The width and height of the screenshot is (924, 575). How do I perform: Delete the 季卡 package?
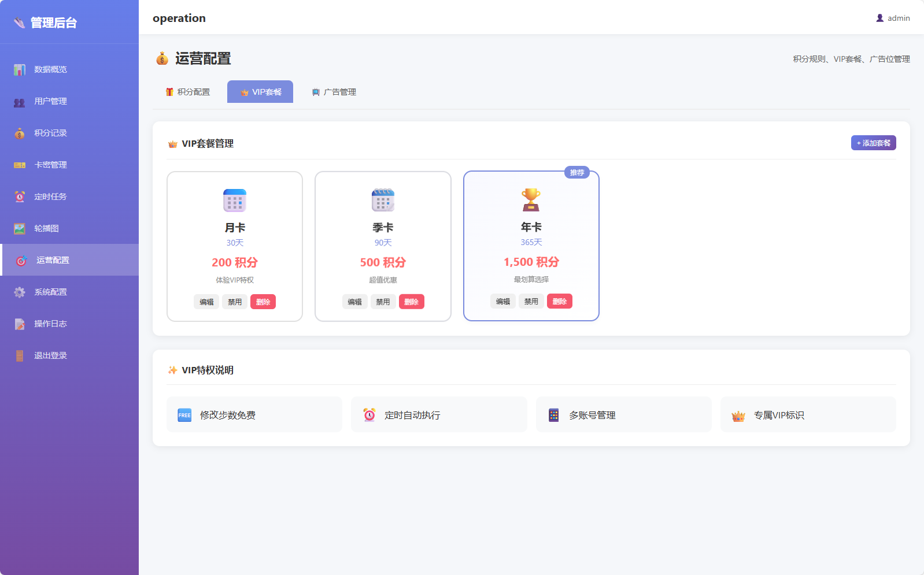click(x=411, y=302)
